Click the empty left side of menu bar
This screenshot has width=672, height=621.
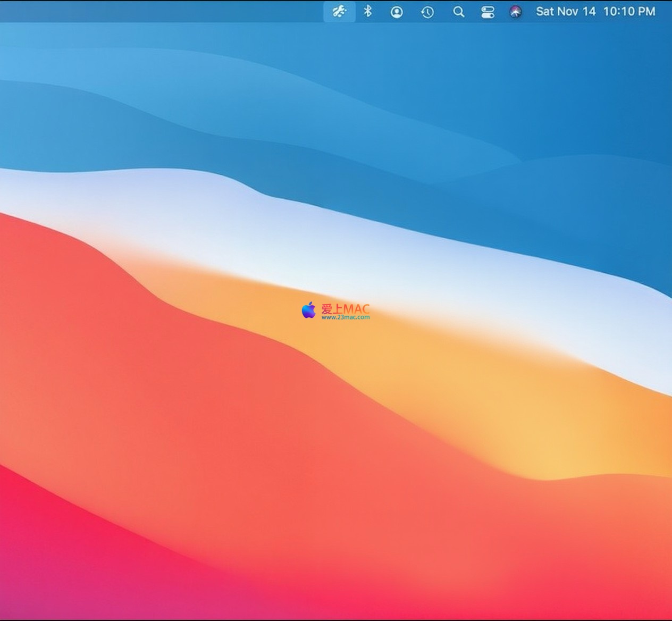pyautogui.click(x=159, y=11)
